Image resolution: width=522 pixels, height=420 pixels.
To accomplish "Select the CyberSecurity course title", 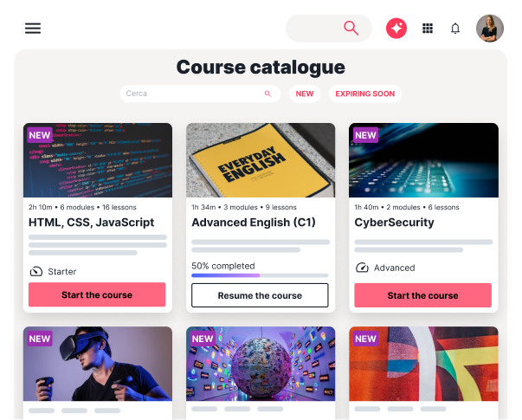I will point(394,223).
